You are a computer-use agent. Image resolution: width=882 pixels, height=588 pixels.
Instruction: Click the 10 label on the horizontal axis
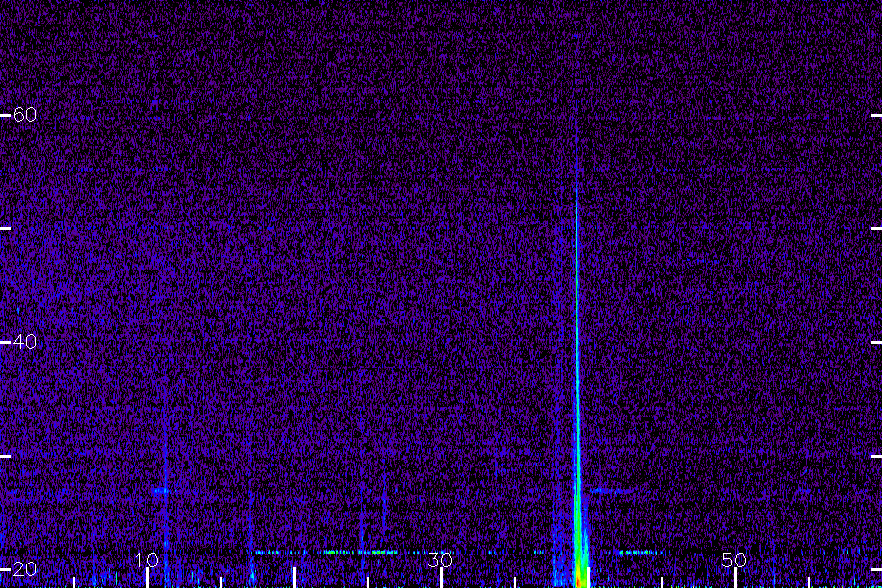147,560
